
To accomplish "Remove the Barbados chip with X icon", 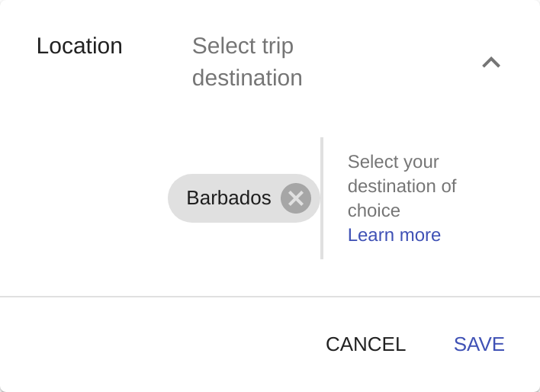I will [x=295, y=198].
